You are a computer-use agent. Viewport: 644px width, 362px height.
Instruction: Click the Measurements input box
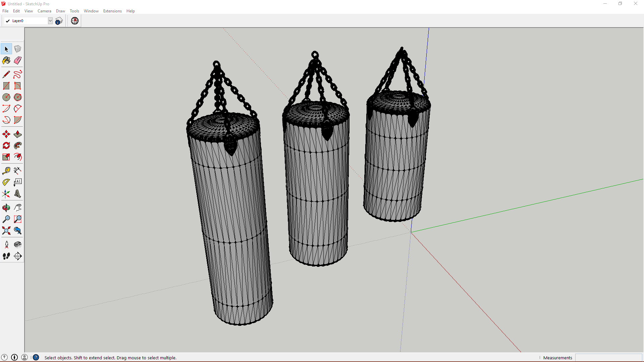pos(608,358)
